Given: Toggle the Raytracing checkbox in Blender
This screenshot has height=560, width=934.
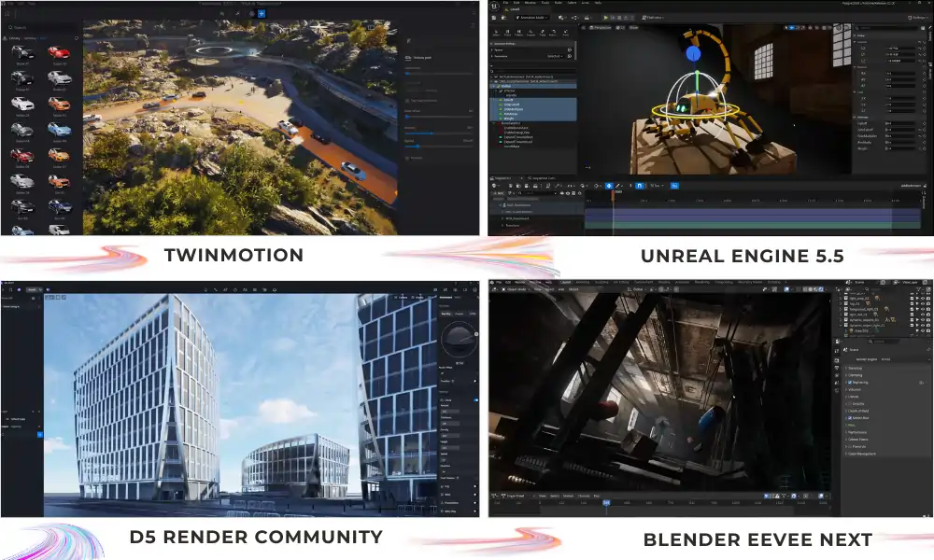Looking at the screenshot, I should click(850, 382).
